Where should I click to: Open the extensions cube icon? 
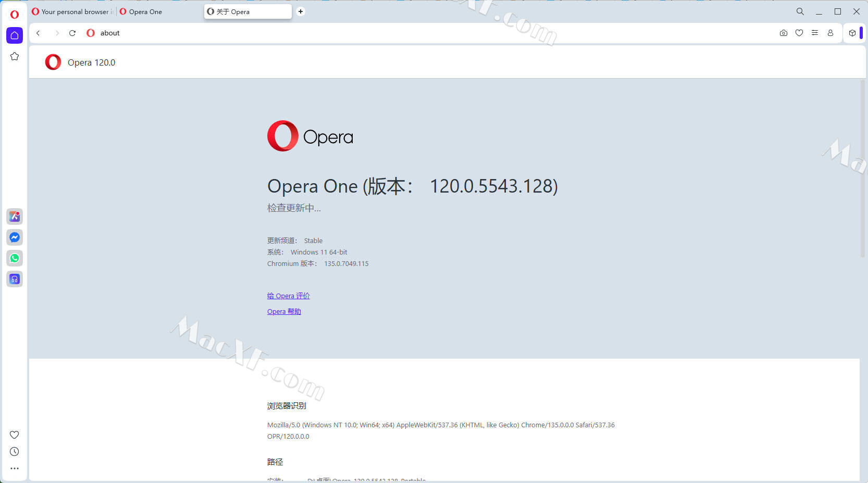pyautogui.click(x=852, y=33)
